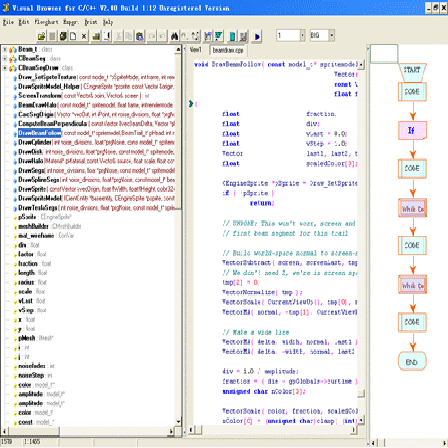Click the black X delete toolbar icon

[x=84, y=36]
